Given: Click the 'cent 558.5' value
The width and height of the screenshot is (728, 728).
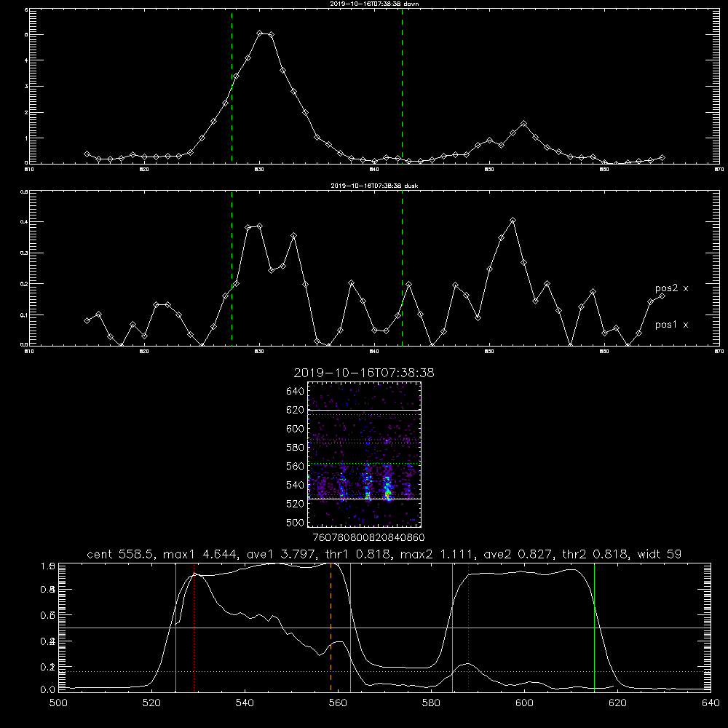Looking at the screenshot, I should tap(122, 554).
